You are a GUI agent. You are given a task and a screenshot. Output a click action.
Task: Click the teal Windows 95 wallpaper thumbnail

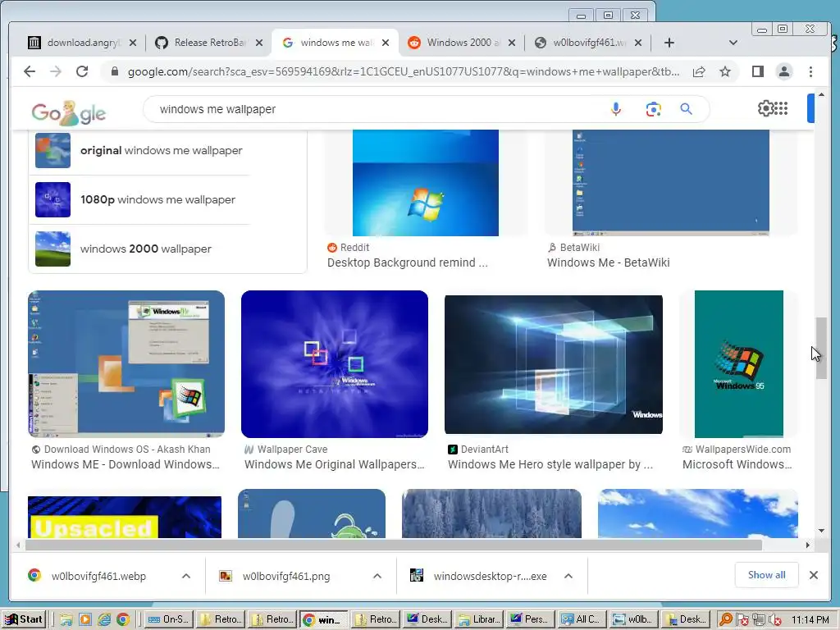(739, 363)
